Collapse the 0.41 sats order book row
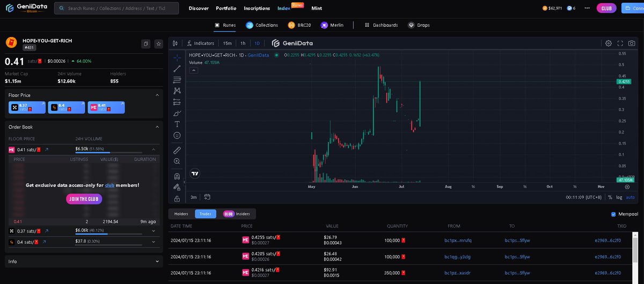This screenshot has height=284, width=644. 153,150
